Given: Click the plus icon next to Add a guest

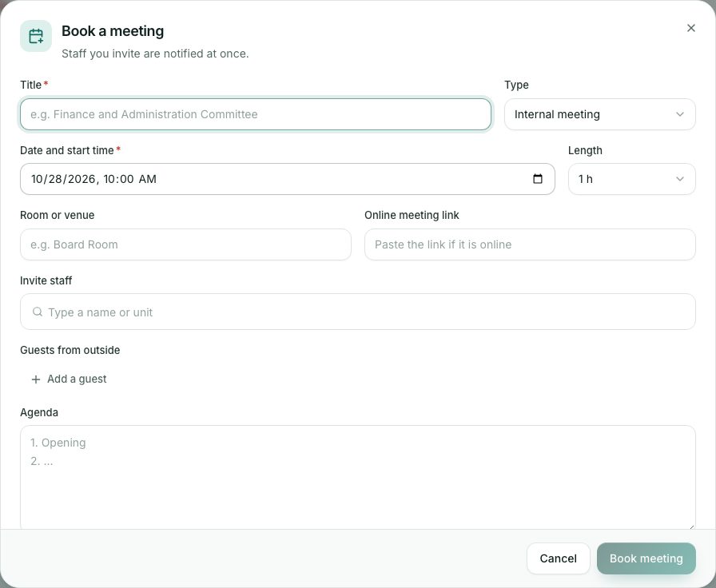Looking at the screenshot, I should point(36,379).
